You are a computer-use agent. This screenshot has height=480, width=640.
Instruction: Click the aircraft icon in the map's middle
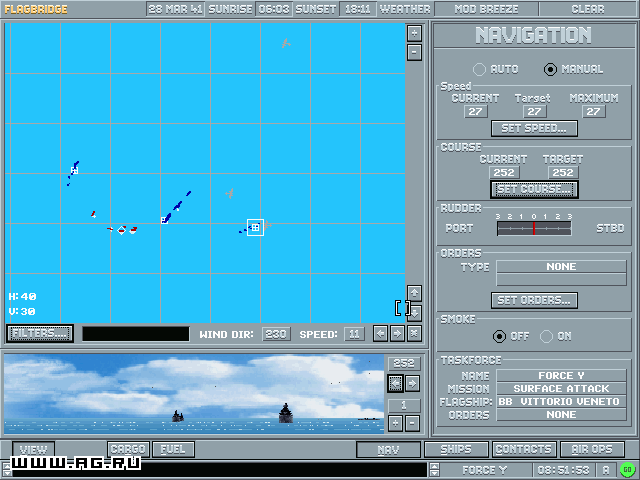click(x=230, y=193)
